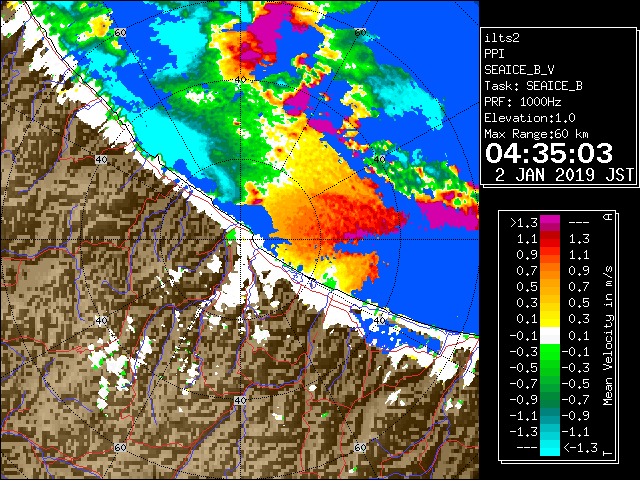Screen dimensions: 640x480
Task: Select the right-column "1.3" legend label
Action: [x=579, y=239]
